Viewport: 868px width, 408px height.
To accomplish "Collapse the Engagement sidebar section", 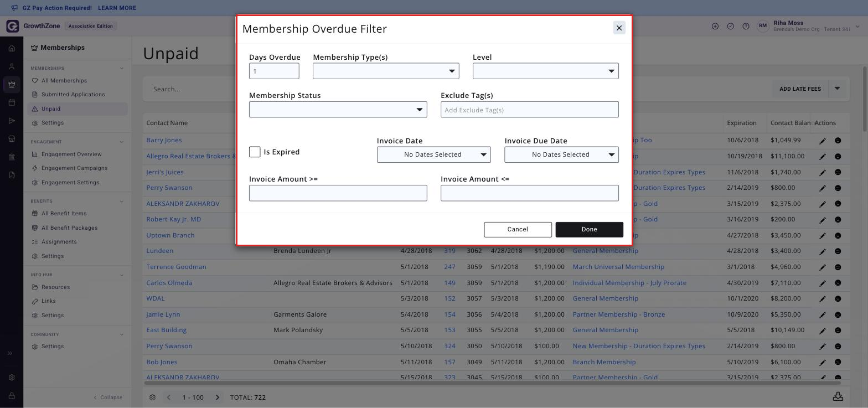I will click(122, 142).
